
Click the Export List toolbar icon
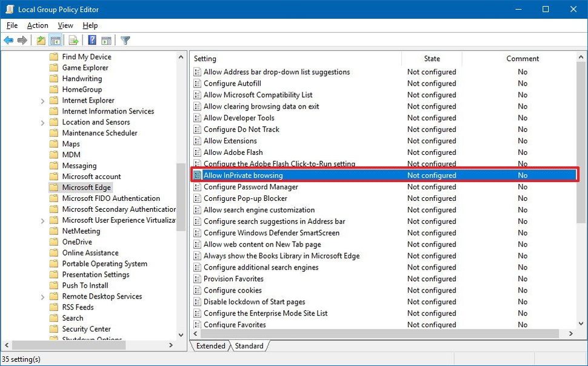click(72, 40)
